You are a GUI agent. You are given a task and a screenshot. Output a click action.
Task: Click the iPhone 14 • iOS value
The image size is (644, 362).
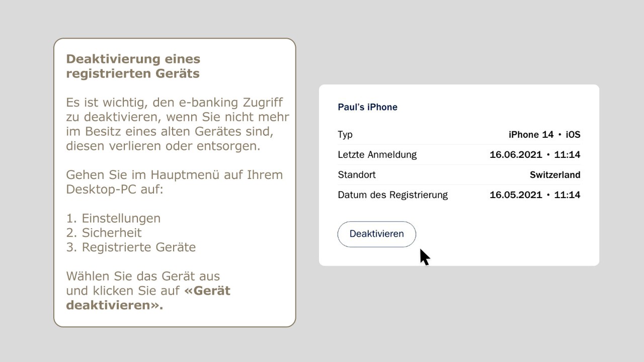click(x=544, y=135)
